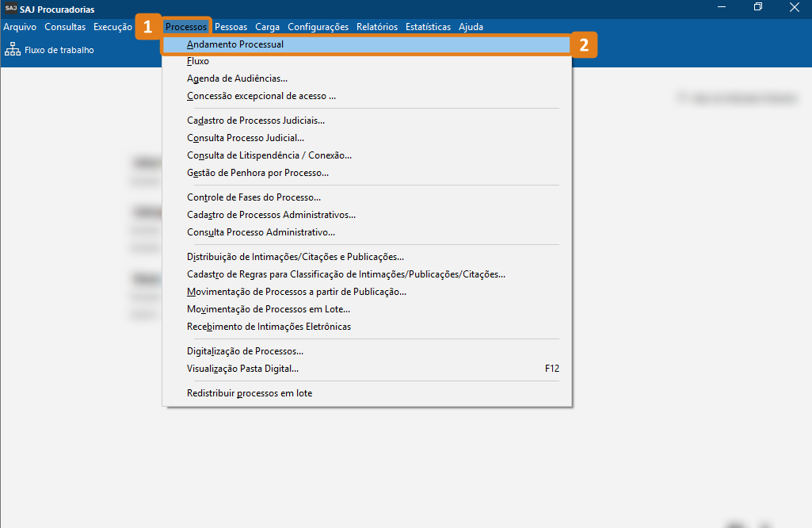Click the Processos menu header
Image resolution: width=812 pixels, height=528 pixels.
pos(186,27)
